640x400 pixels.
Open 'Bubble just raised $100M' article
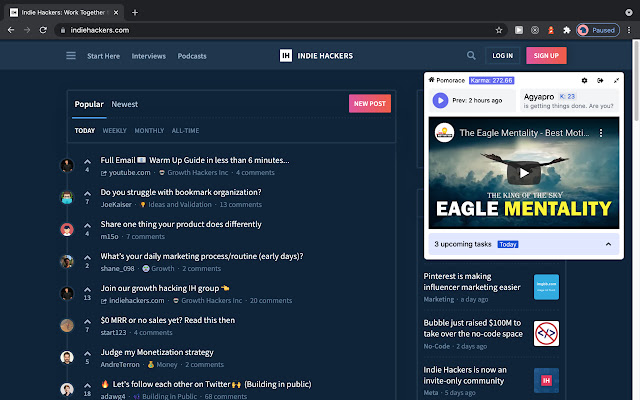(x=473, y=328)
